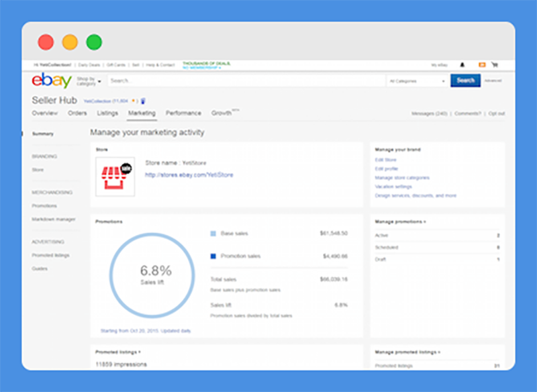Click the 6.8% Sales lift donut chart
The height and width of the screenshot is (392, 537).
pyautogui.click(x=152, y=275)
